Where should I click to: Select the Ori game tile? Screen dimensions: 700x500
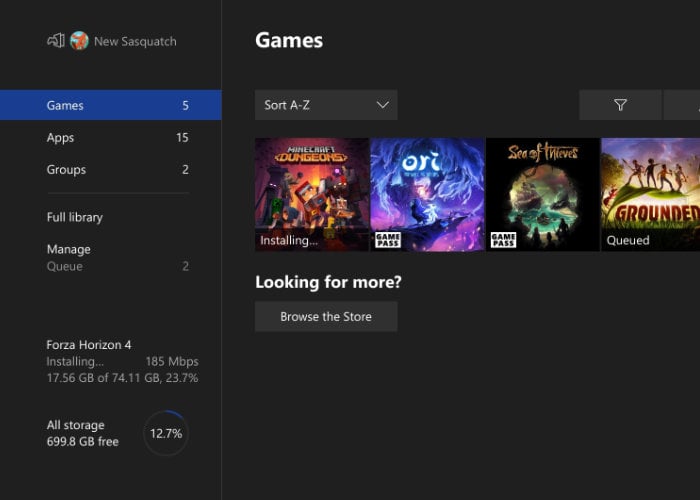[427, 195]
